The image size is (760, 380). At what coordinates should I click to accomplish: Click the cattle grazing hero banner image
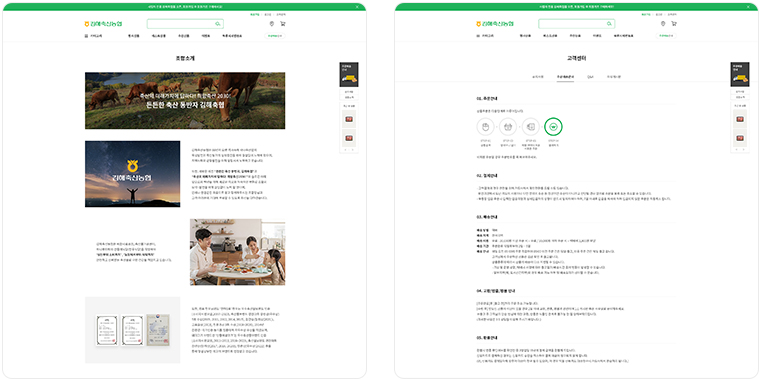[x=185, y=101]
